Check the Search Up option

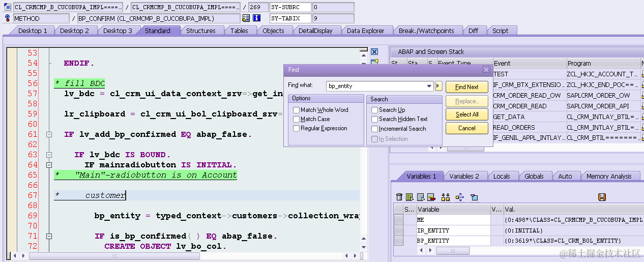(375, 110)
